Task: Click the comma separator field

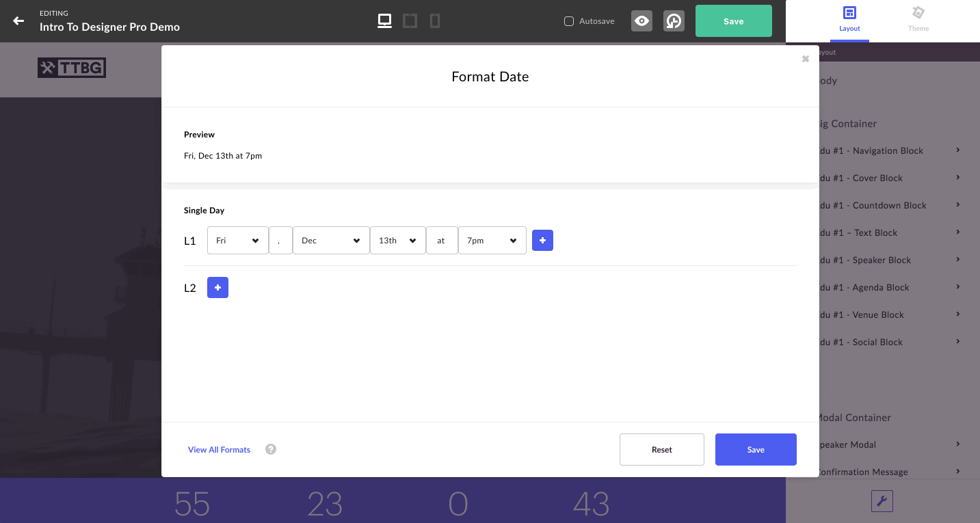Action: pos(280,241)
